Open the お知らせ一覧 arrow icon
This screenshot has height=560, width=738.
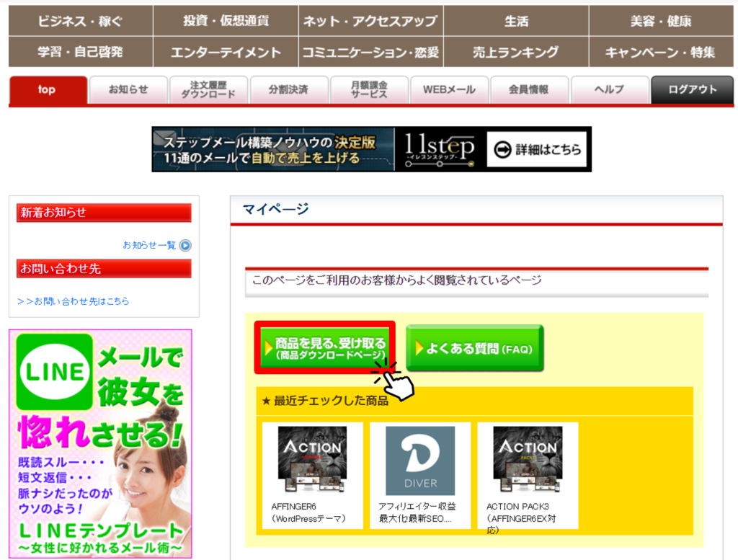185,245
